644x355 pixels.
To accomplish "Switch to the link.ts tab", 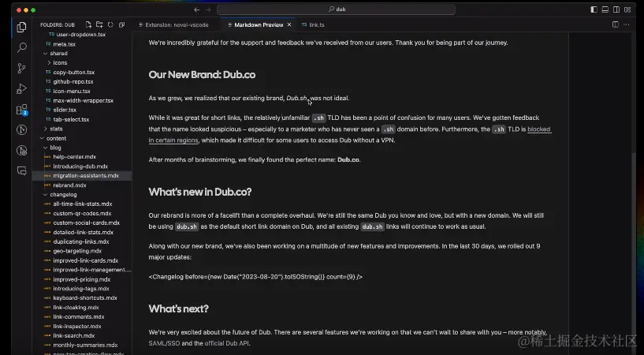I will 313,24.
